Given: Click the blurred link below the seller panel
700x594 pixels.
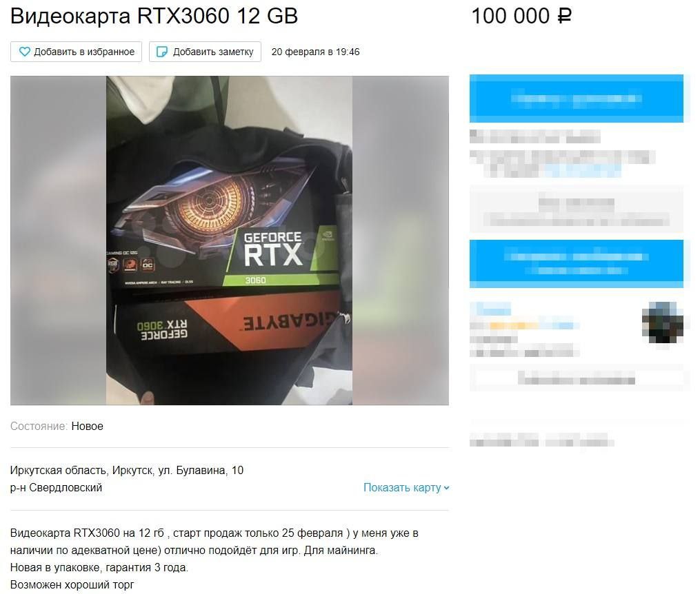Looking at the screenshot, I should click(x=541, y=440).
